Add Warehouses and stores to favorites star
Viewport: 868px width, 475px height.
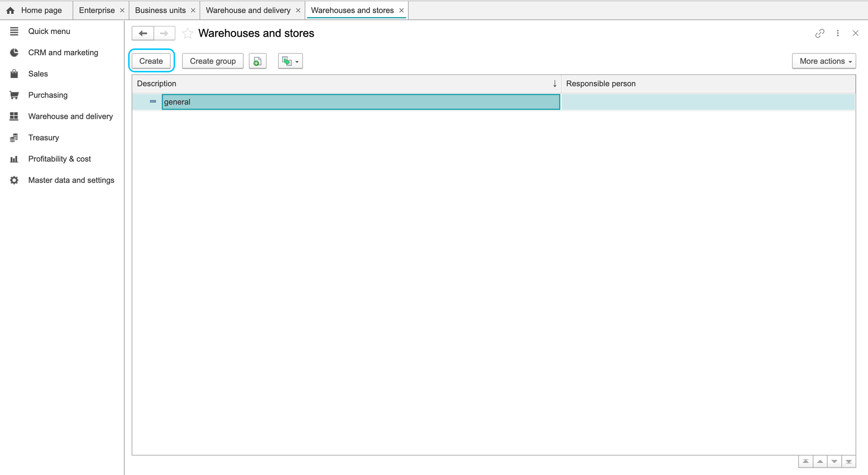pos(188,33)
